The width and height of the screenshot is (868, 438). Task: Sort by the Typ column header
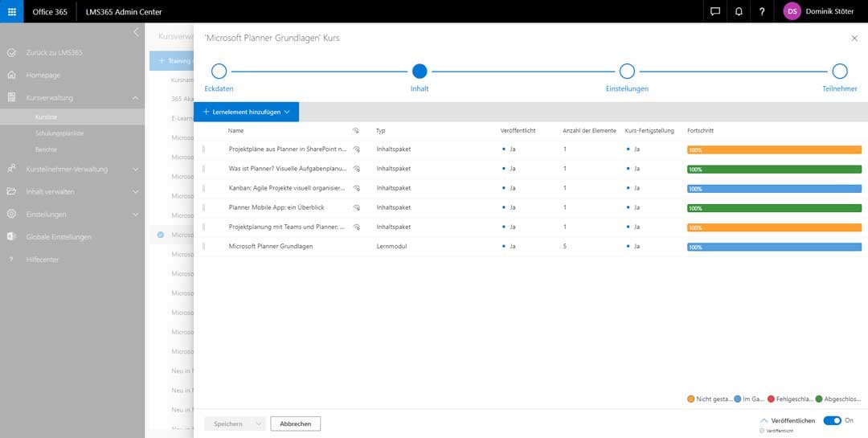click(x=380, y=131)
